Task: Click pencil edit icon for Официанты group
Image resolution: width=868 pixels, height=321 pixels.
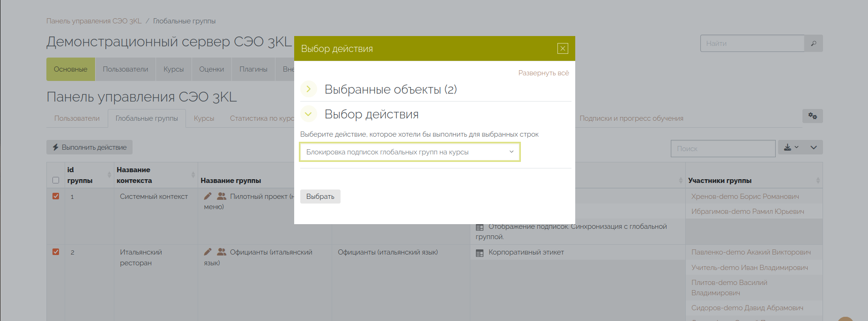Action: coord(208,252)
